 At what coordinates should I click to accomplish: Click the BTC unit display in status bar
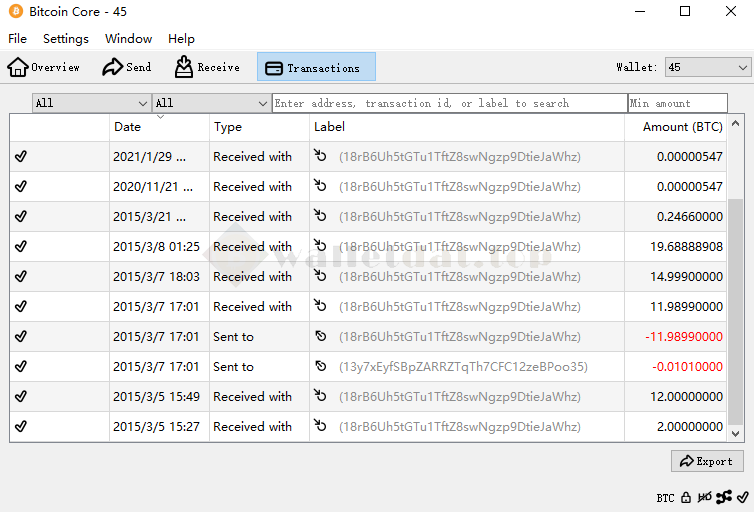[x=665, y=497]
